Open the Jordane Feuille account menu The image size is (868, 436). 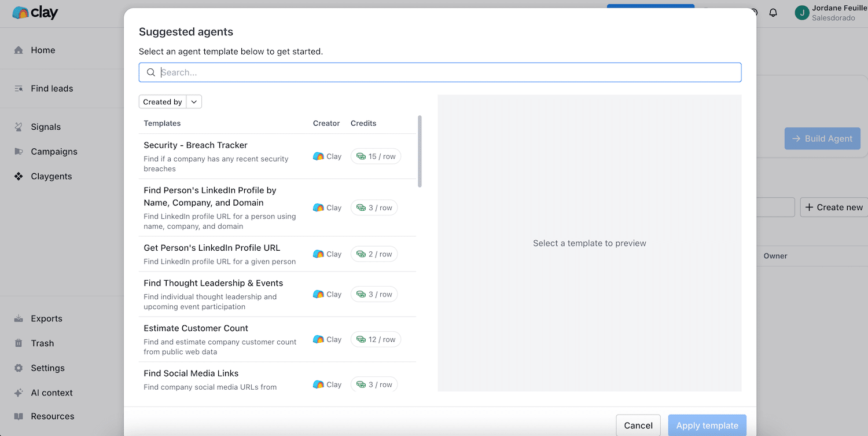pos(830,13)
